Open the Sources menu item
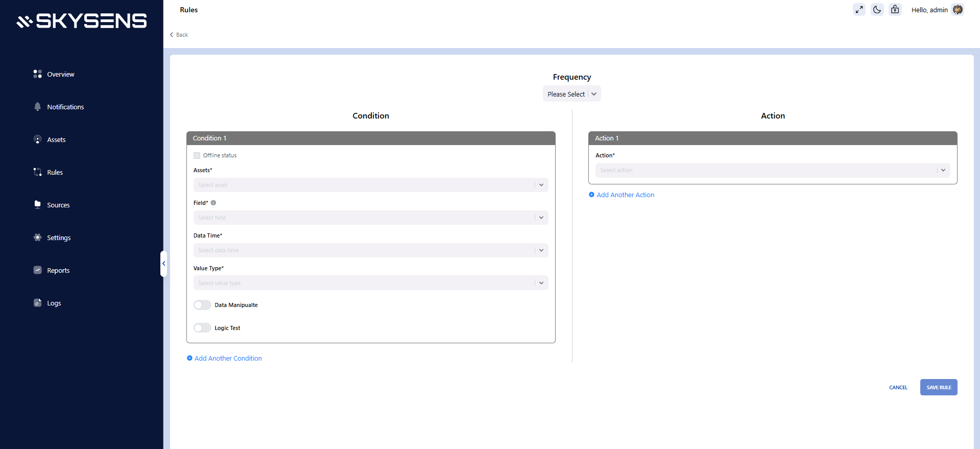980x449 pixels. [58, 205]
